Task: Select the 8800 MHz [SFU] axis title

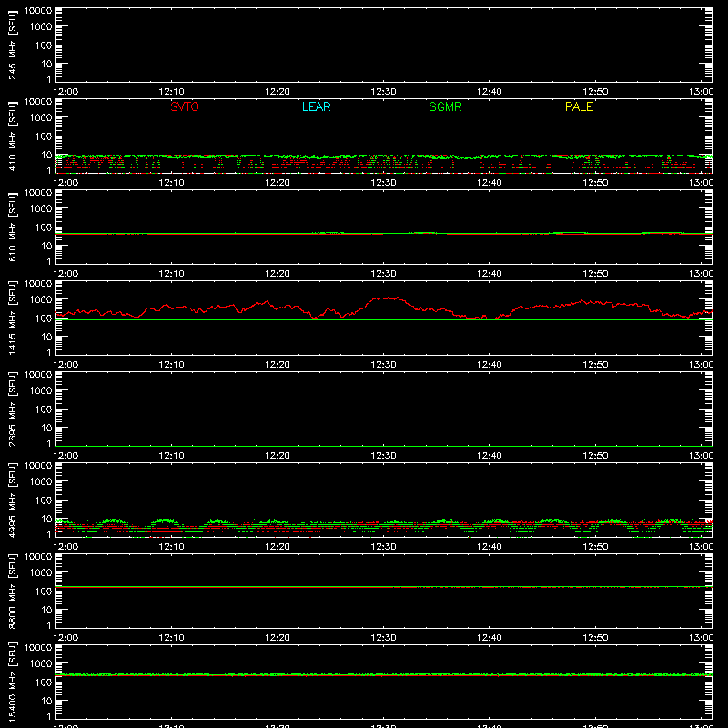Action: coord(12,591)
